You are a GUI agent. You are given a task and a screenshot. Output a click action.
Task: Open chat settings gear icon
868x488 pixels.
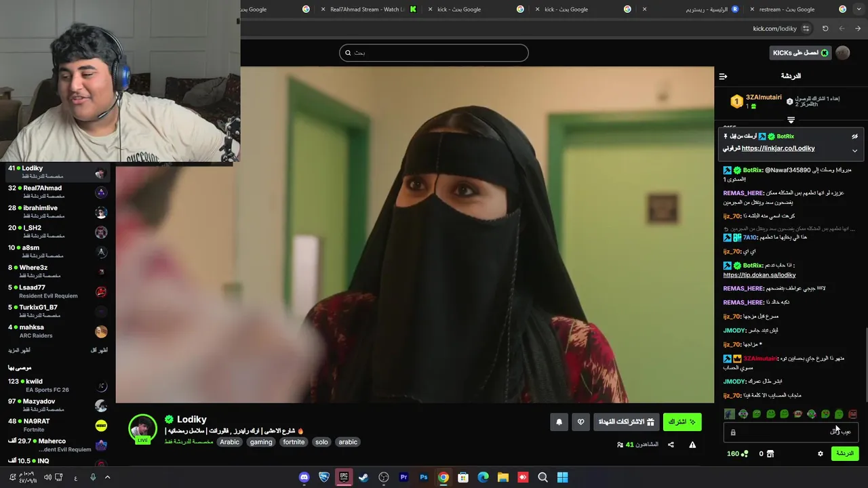[x=820, y=453]
